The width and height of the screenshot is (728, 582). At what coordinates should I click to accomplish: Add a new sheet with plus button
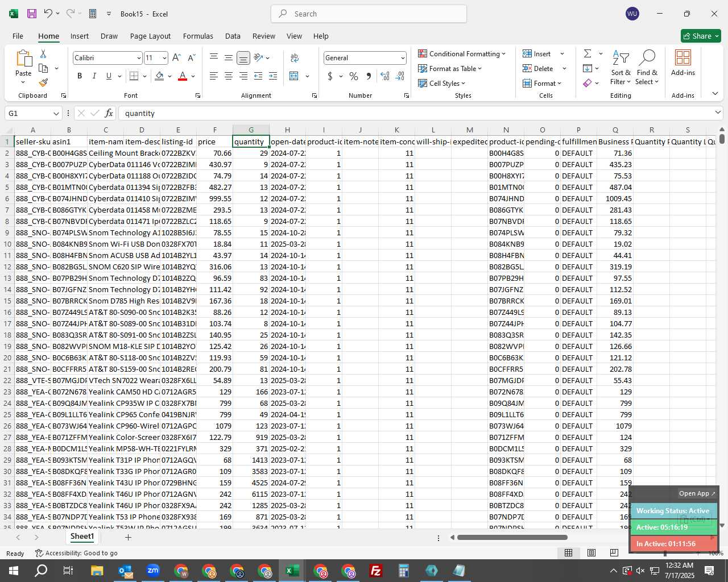(128, 537)
